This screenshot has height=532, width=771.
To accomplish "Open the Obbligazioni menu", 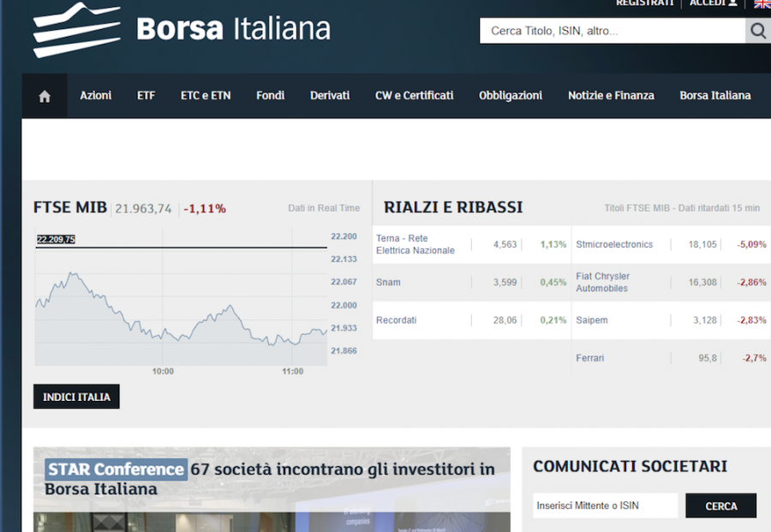I will coord(511,96).
